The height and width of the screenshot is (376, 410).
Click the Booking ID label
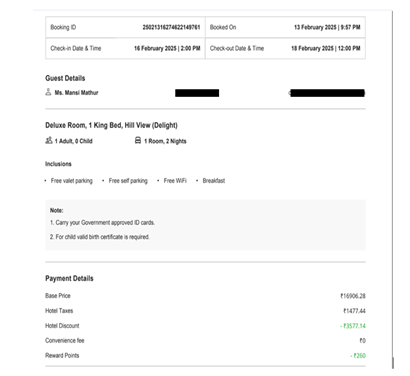63,27
